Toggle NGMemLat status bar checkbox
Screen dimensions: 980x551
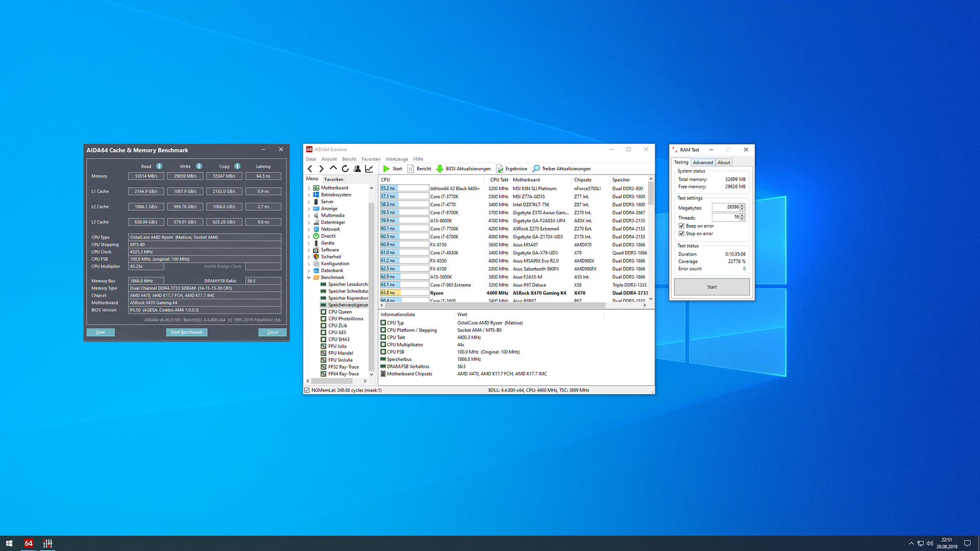tap(307, 390)
